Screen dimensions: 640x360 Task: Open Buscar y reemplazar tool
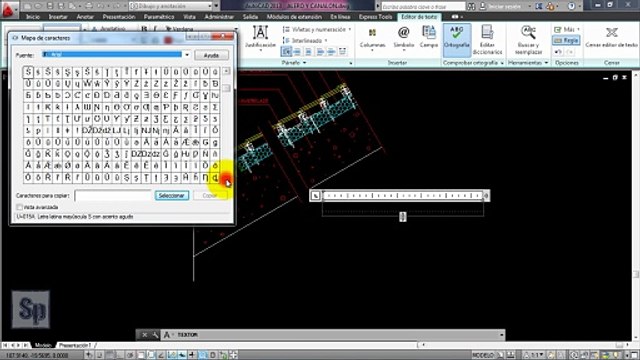point(528,40)
